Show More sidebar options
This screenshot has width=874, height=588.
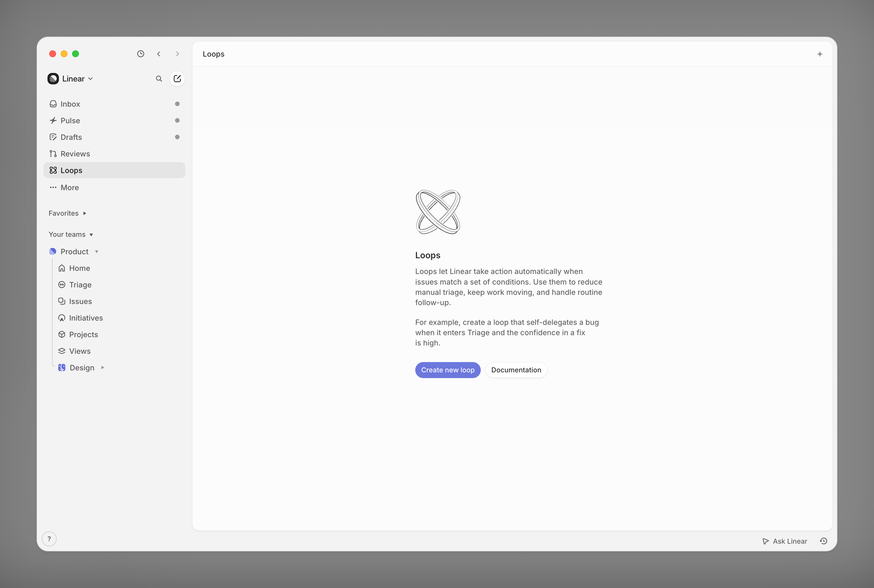point(114,188)
